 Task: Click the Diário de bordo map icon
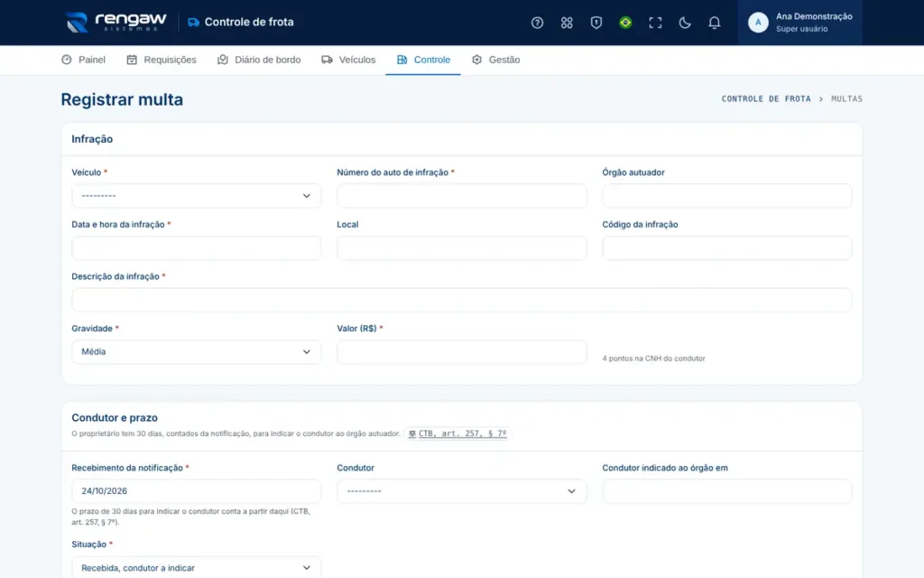tap(223, 60)
